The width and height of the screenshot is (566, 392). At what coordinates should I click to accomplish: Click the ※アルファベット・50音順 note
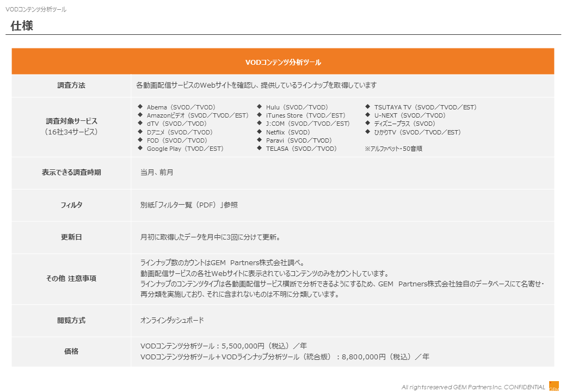click(x=393, y=149)
